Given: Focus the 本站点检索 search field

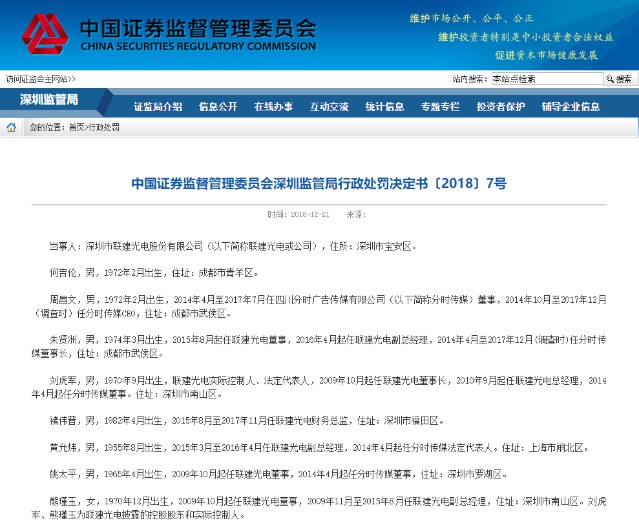Looking at the screenshot, I should pos(547,79).
